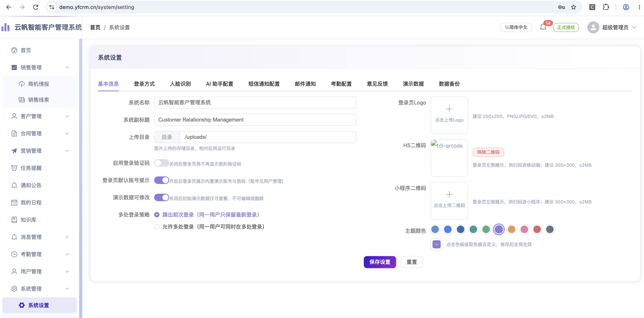Click the 超级管理员 avatar icon

(x=593, y=27)
